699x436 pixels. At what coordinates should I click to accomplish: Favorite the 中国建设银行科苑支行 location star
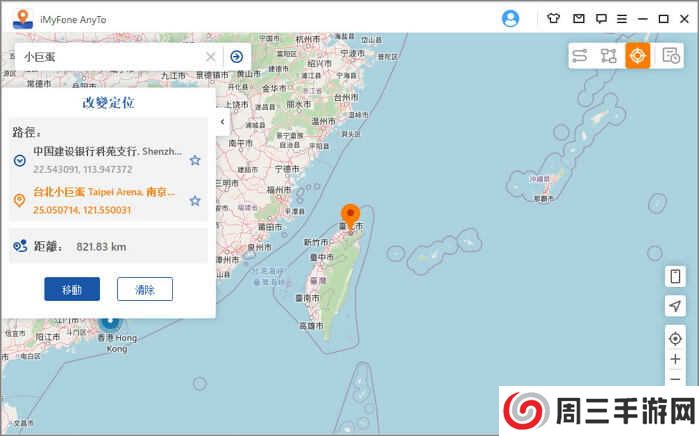coord(195,160)
